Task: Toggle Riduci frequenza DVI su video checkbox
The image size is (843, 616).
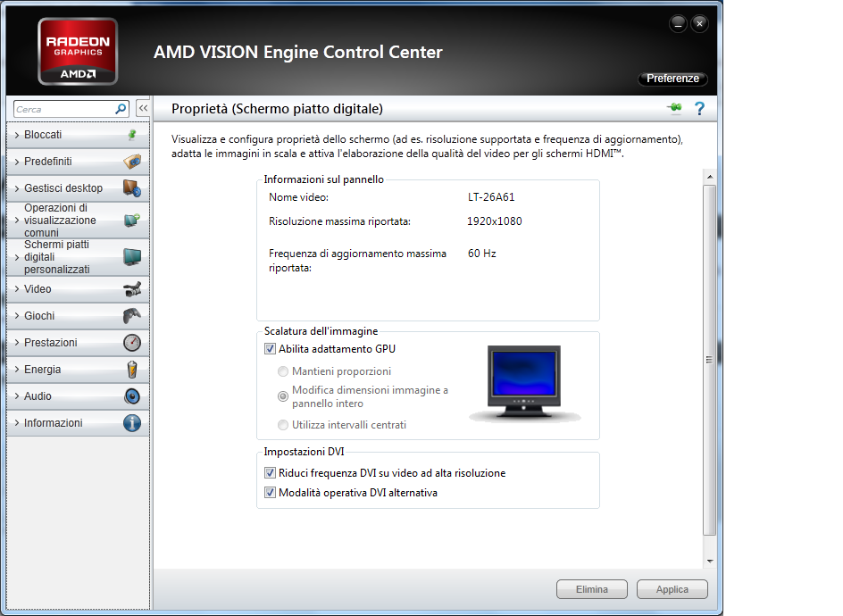Action: [270, 473]
